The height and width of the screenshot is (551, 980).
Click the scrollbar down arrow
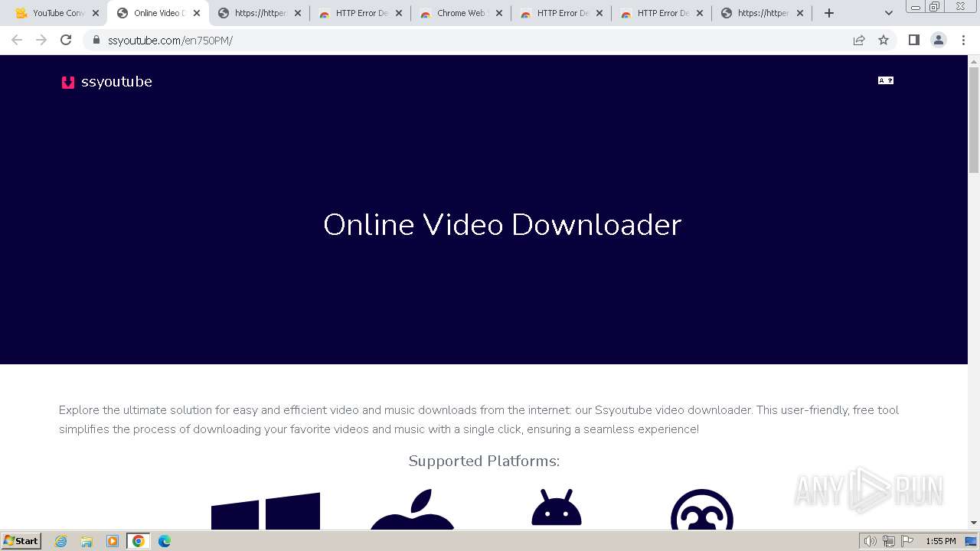click(974, 523)
